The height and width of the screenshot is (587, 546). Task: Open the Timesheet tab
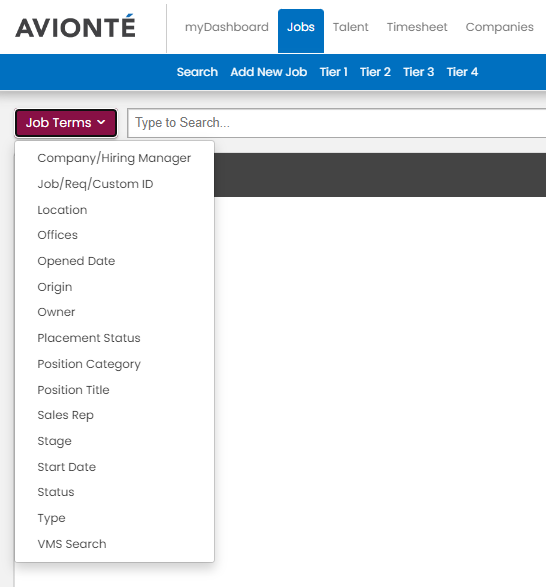pos(417,27)
